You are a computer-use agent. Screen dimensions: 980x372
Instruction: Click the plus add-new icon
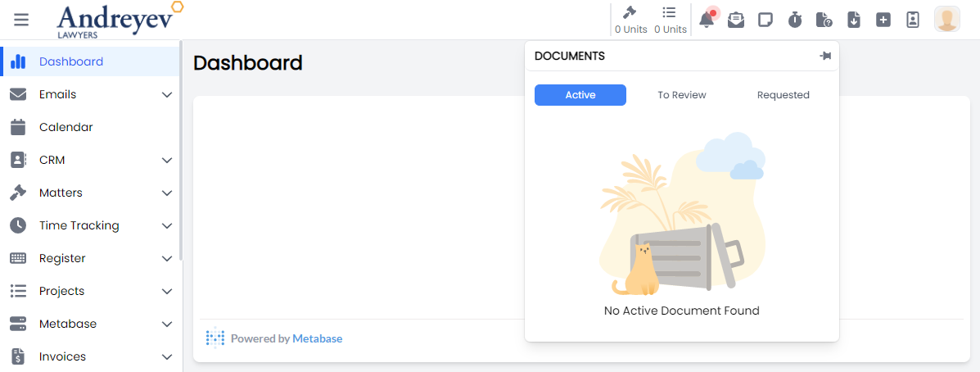click(883, 20)
